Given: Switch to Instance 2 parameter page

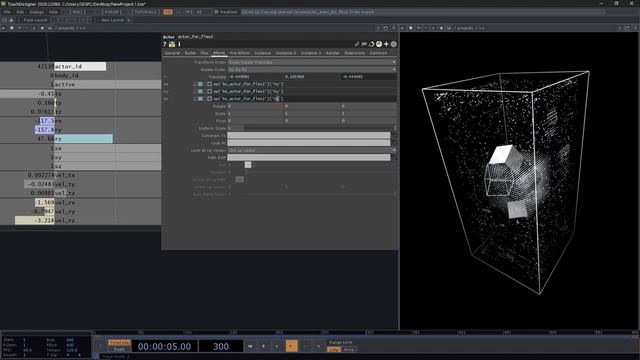Looking at the screenshot, I should click(x=286, y=53).
